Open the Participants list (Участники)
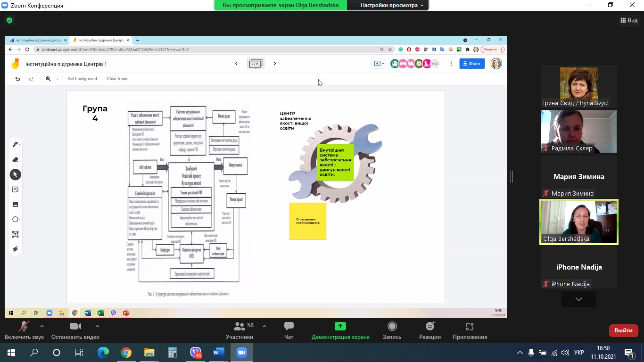The width and height of the screenshot is (644, 362). point(239,330)
